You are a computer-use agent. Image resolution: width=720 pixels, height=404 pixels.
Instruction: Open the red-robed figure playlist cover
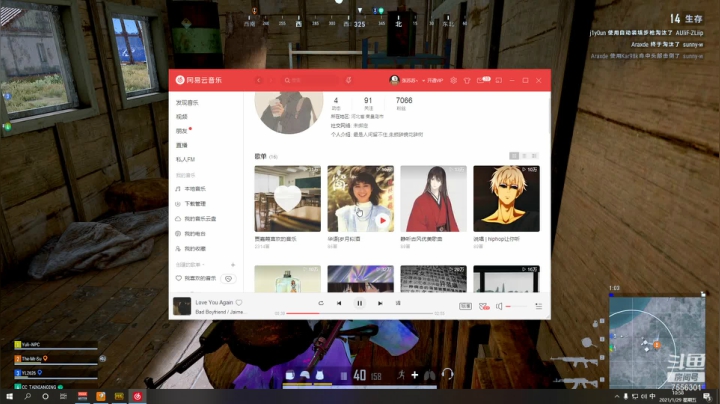tap(433, 198)
